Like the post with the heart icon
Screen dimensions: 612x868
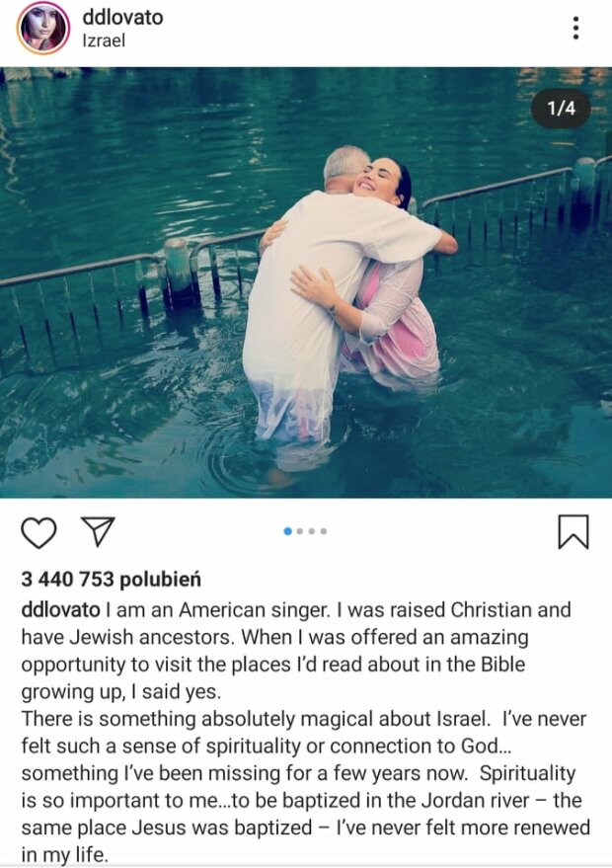tap(38, 532)
